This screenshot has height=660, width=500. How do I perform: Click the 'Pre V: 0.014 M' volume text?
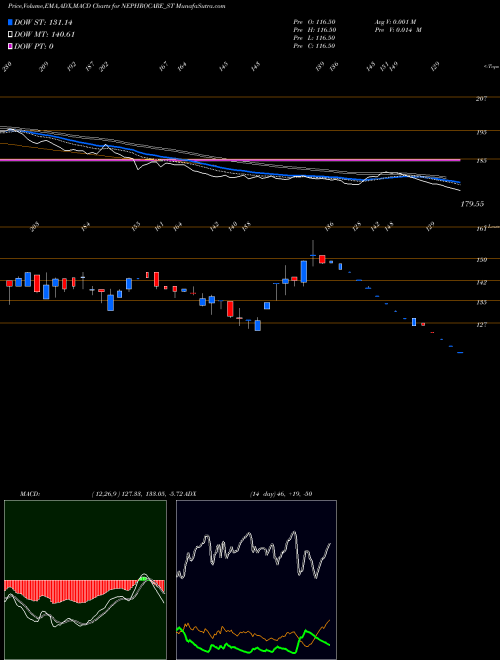398,30
